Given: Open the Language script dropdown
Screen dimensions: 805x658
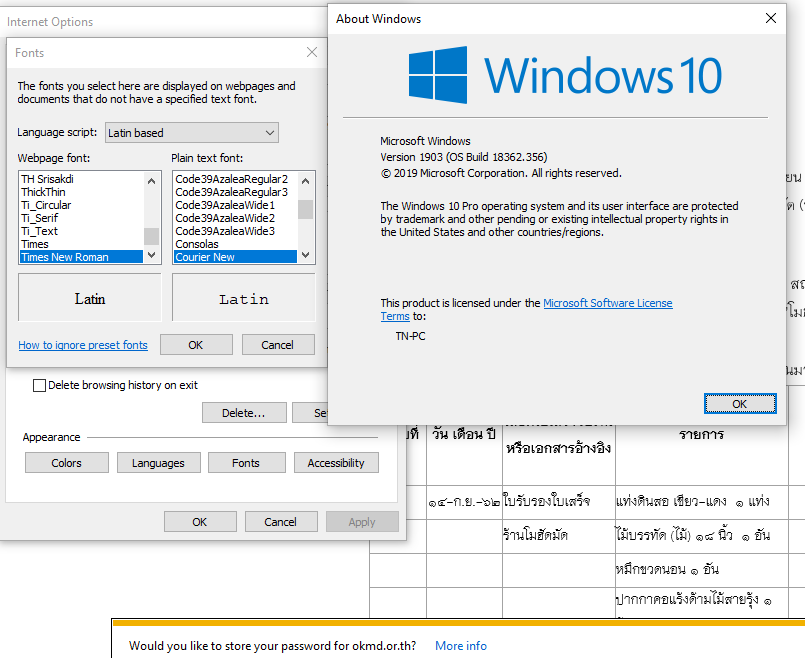Looking at the screenshot, I should click(191, 133).
